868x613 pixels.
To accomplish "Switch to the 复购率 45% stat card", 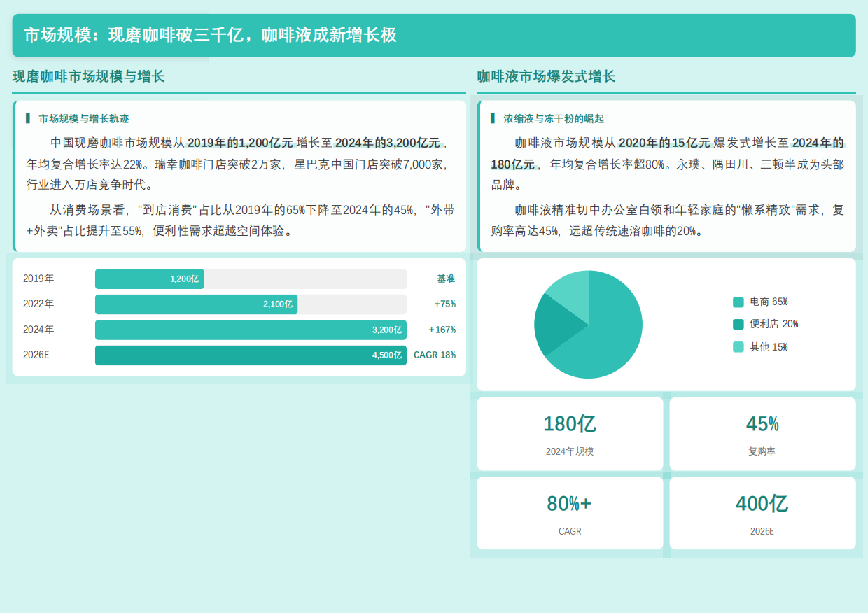I will click(762, 433).
